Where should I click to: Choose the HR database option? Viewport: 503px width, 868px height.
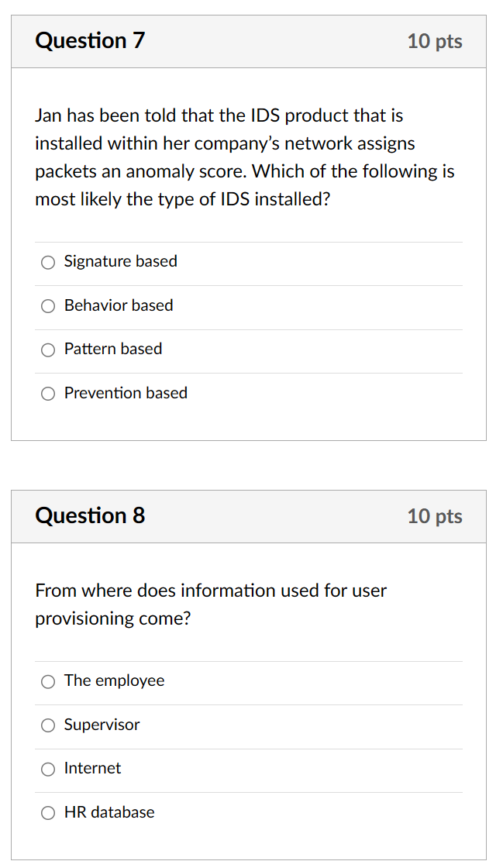pos(47,813)
